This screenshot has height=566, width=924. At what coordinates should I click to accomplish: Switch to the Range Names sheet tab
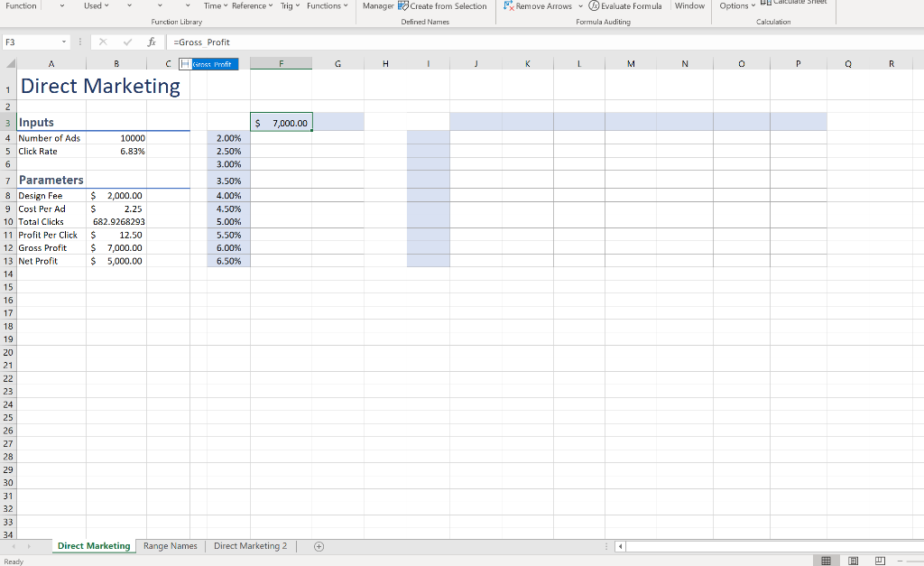[171, 546]
